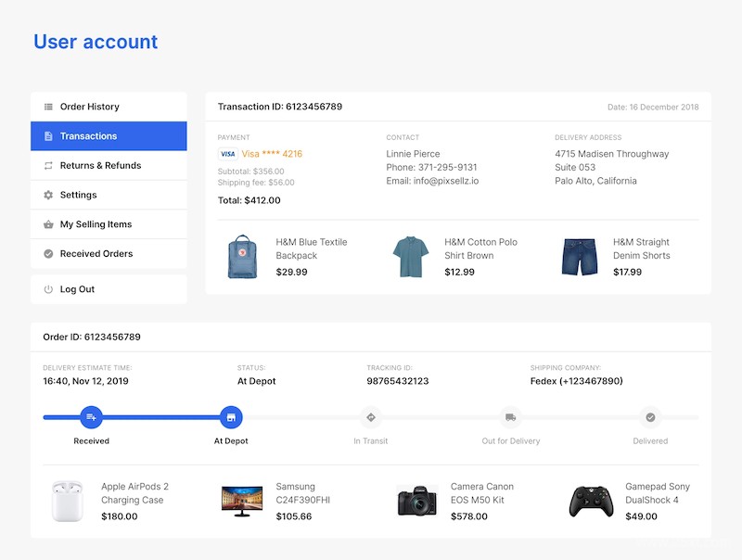Click the Samsung monitor product image

[x=242, y=502]
